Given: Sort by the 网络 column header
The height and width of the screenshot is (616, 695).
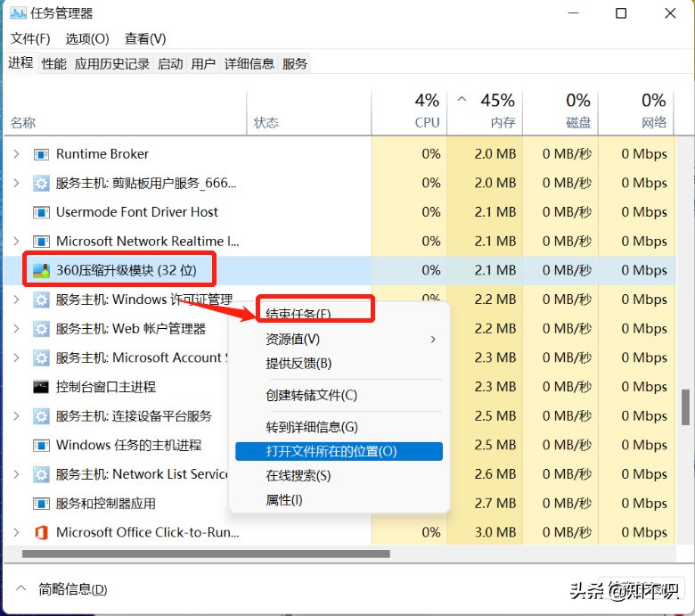Looking at the screenshot, I should coord(636,112).
